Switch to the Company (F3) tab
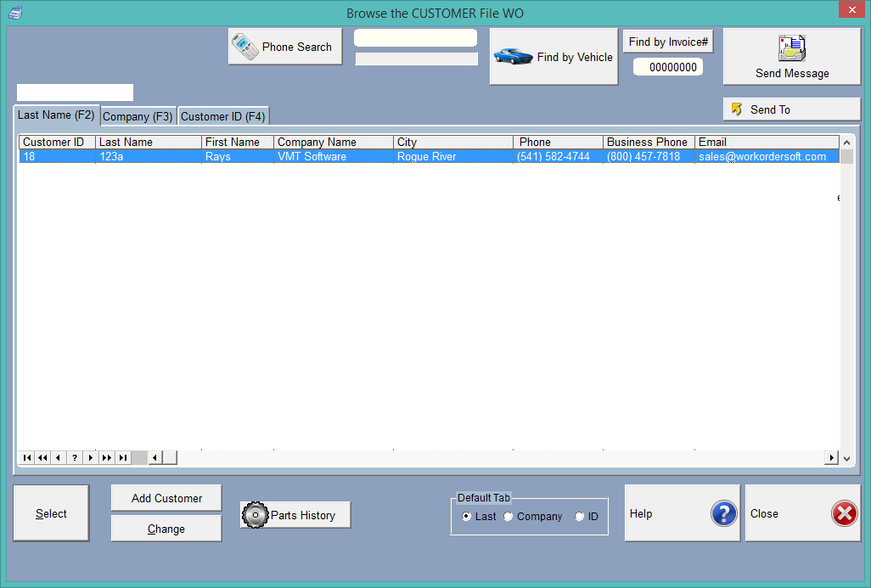The image size is (871, 588). [x=138, y=115]
